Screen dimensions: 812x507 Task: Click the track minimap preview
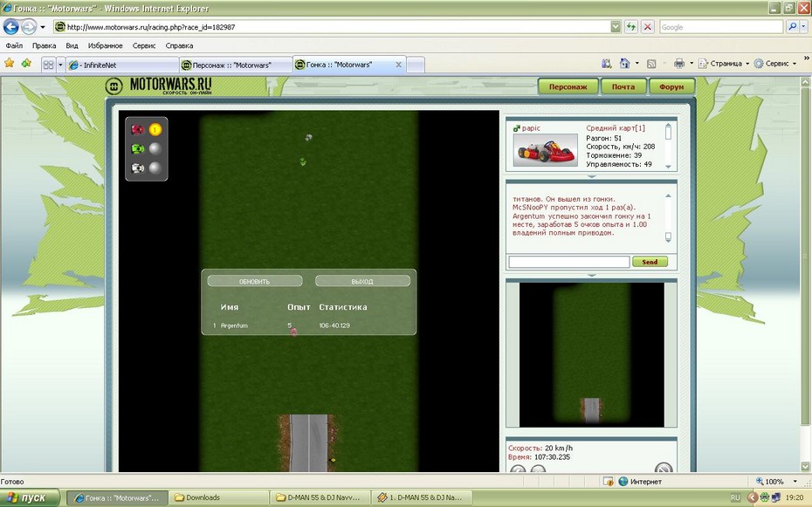tap(591, 354)
